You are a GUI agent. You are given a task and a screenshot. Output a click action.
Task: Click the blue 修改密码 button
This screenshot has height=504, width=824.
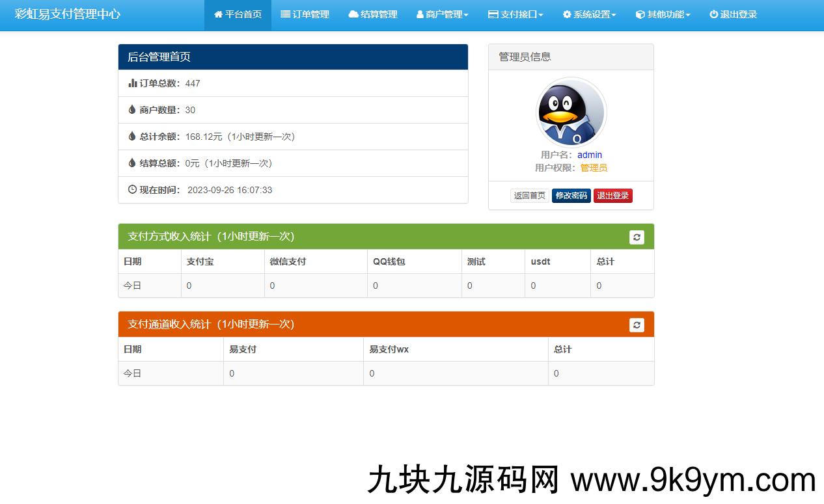(x=571, y=196)
